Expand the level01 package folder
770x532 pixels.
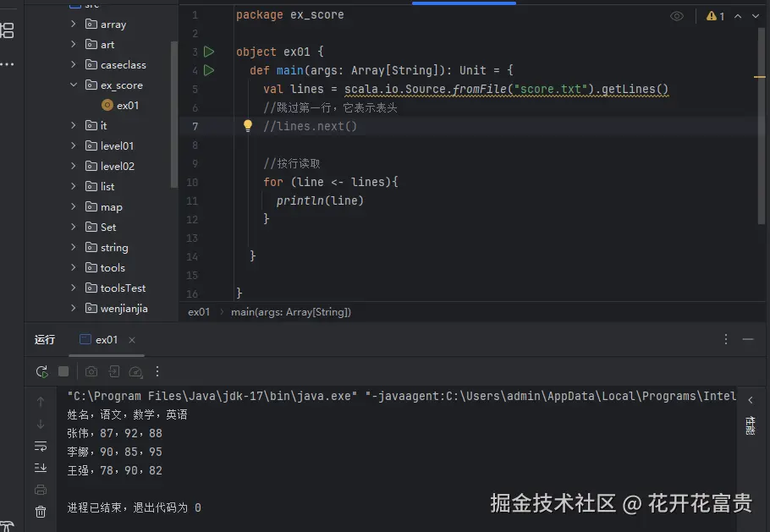click(x=74, y=145)
